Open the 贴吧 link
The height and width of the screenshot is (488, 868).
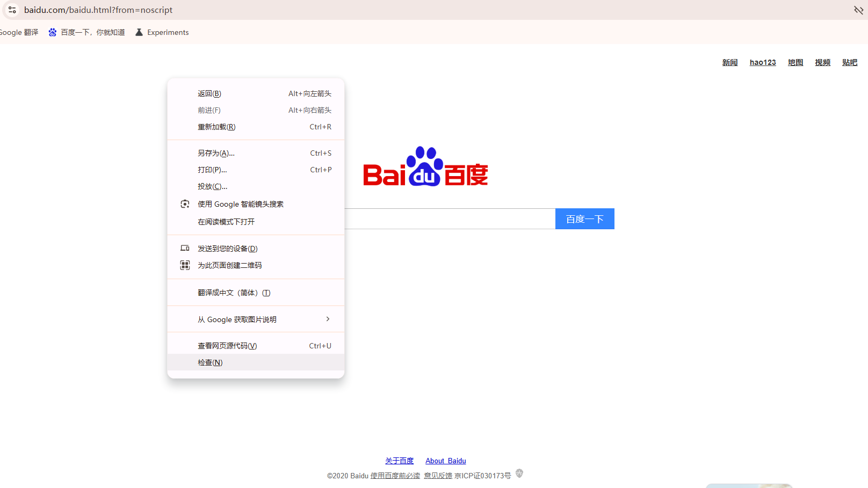pos(850,62)
